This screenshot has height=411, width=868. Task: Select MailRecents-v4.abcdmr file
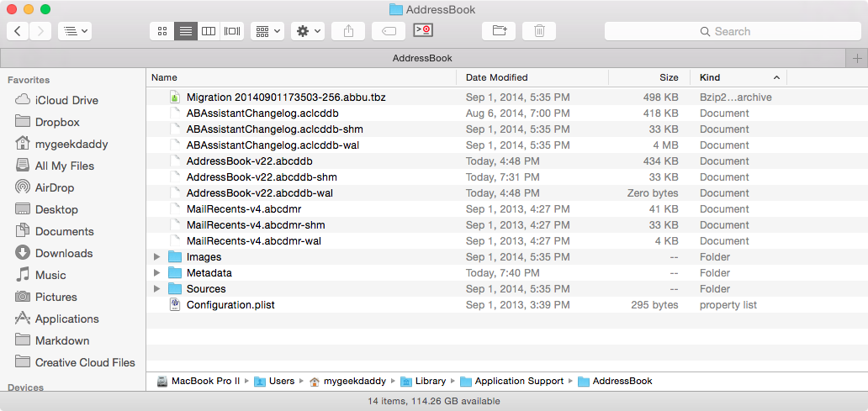click(x=506, y=209)
